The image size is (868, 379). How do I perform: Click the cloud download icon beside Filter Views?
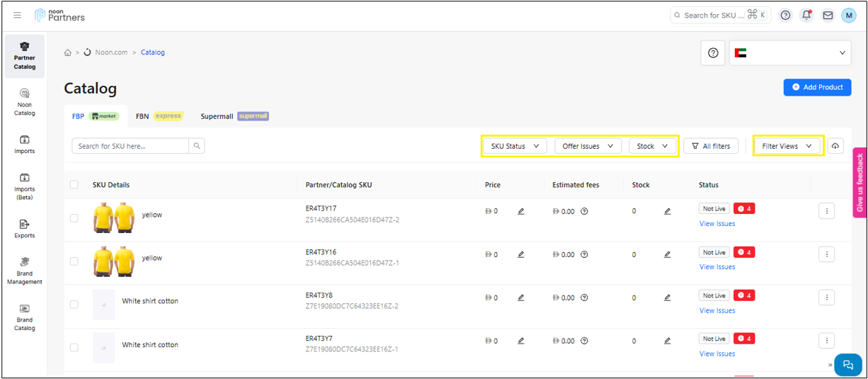835,146
